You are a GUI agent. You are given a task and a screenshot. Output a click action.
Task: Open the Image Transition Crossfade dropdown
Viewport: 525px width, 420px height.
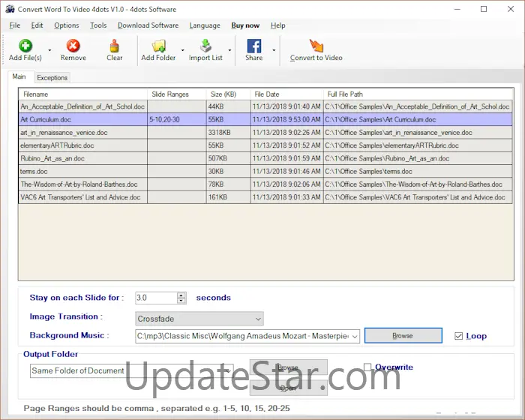[x=199, y=319]
